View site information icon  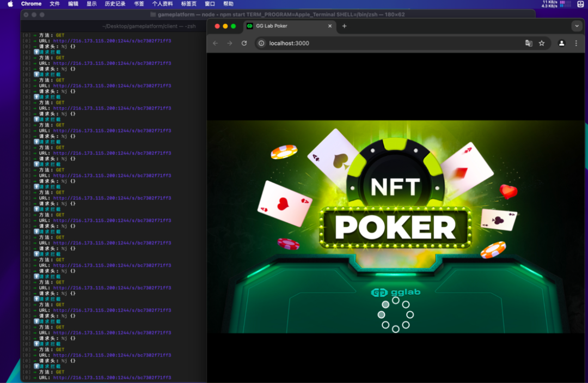click(261, 43)
